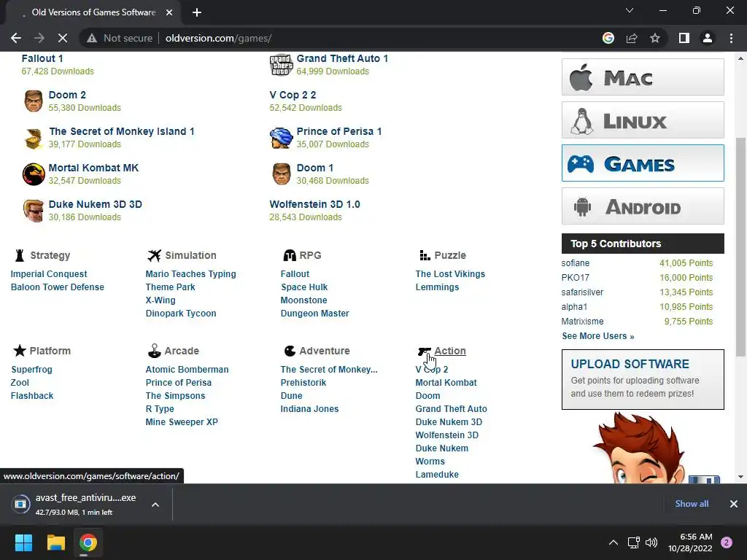Viewport: 747px width, 560px height.
Task: Open Mario Teaches Typing link
Action: (190, 274)
